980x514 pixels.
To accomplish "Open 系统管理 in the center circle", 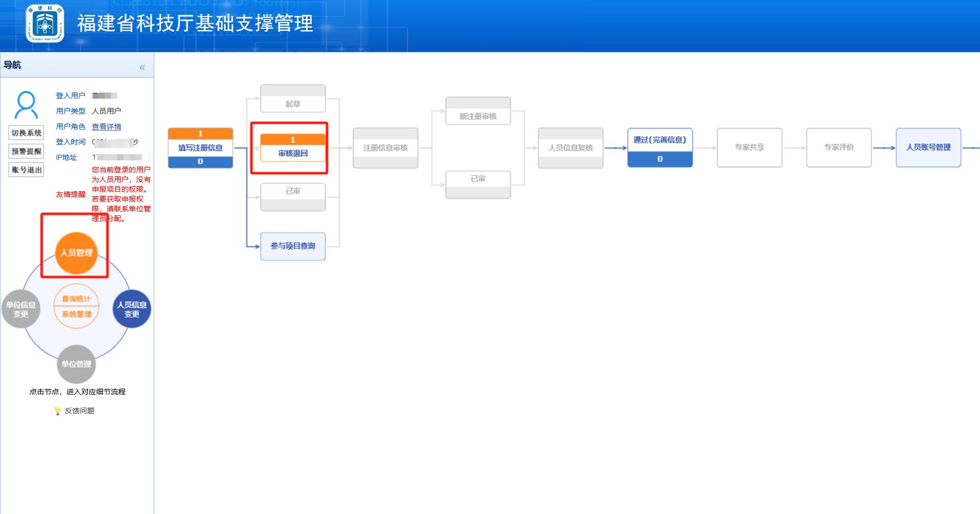I will click(77, 314).
